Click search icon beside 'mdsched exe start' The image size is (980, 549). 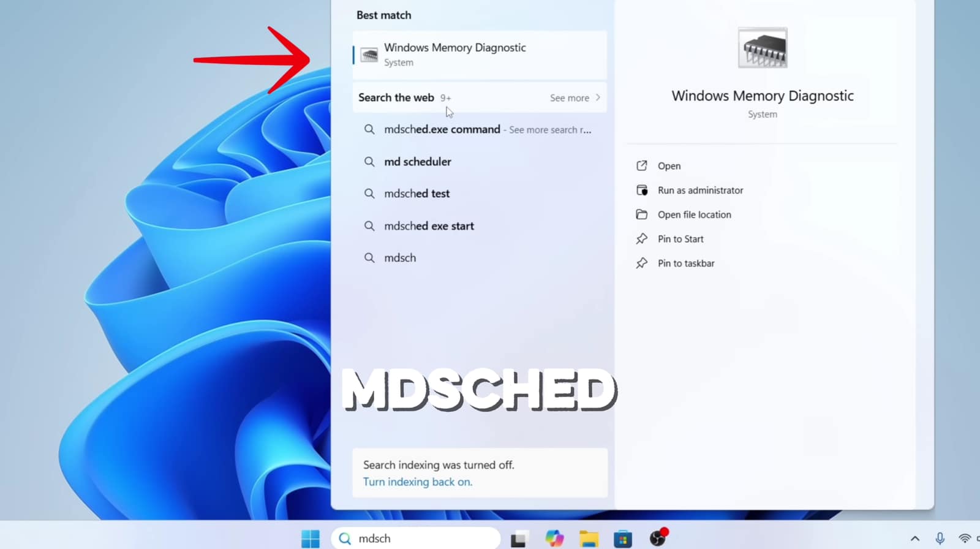369,226
